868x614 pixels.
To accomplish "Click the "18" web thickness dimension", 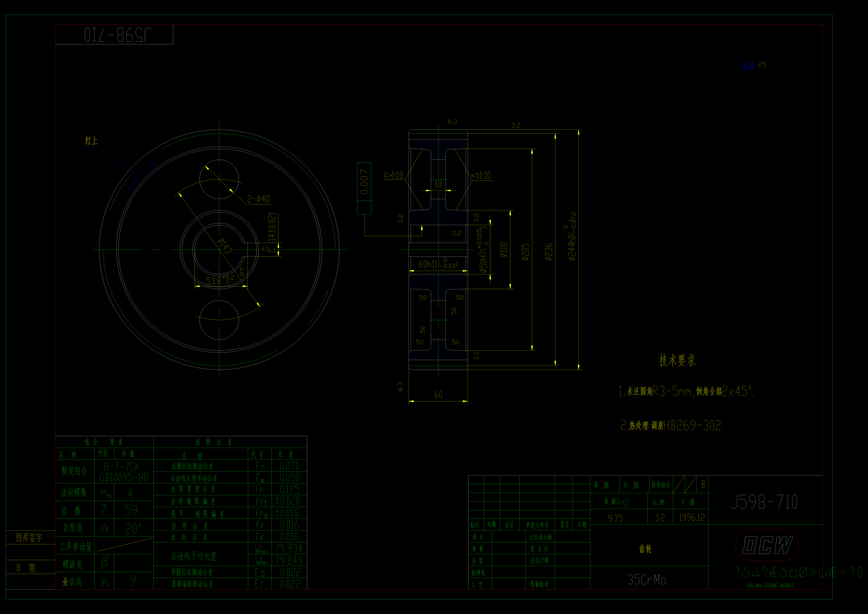I will click(x=438, y=184).
